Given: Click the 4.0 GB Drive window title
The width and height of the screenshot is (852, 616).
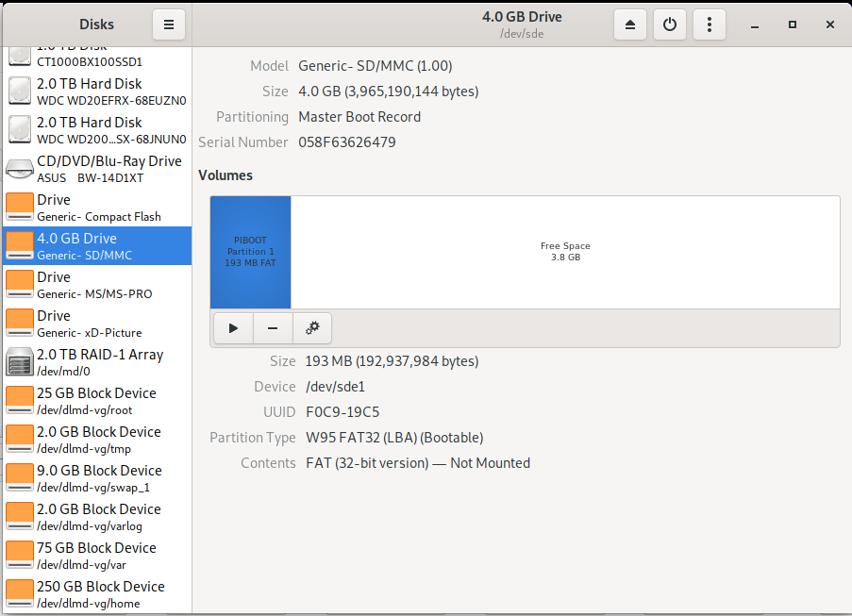Looking at the screenshot, I should pos(522,17).
